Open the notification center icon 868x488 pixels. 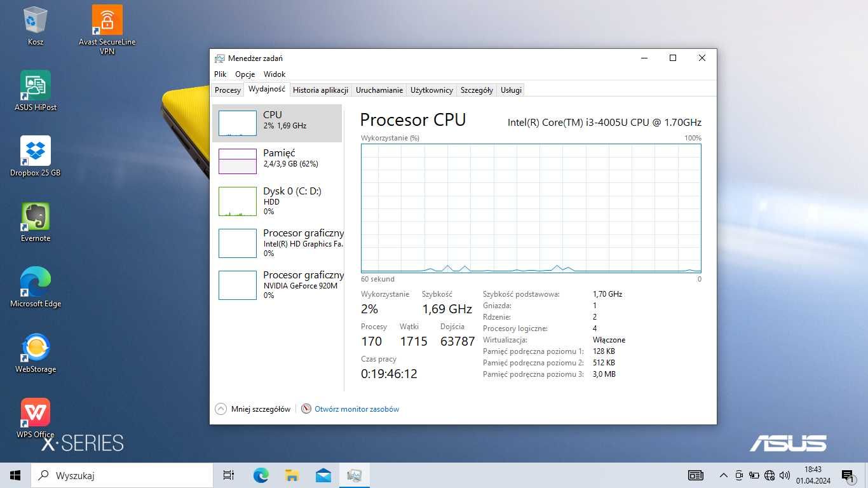[848, 475]
